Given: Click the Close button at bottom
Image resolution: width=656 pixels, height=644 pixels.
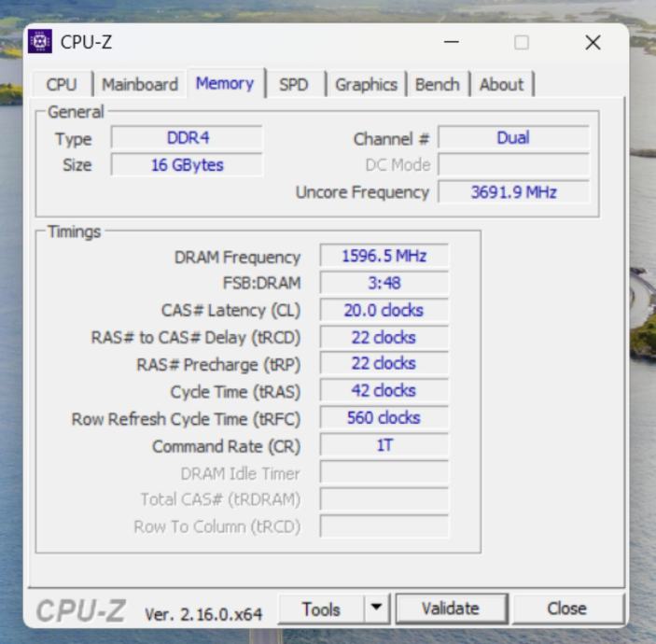Looking at the screenshot, I should (x=567, y=609).
